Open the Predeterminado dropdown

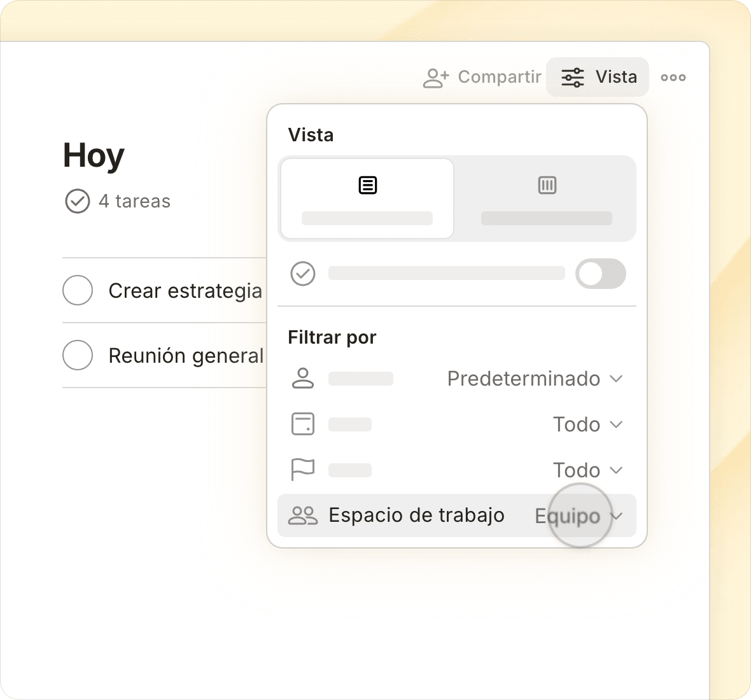[535, 379]
